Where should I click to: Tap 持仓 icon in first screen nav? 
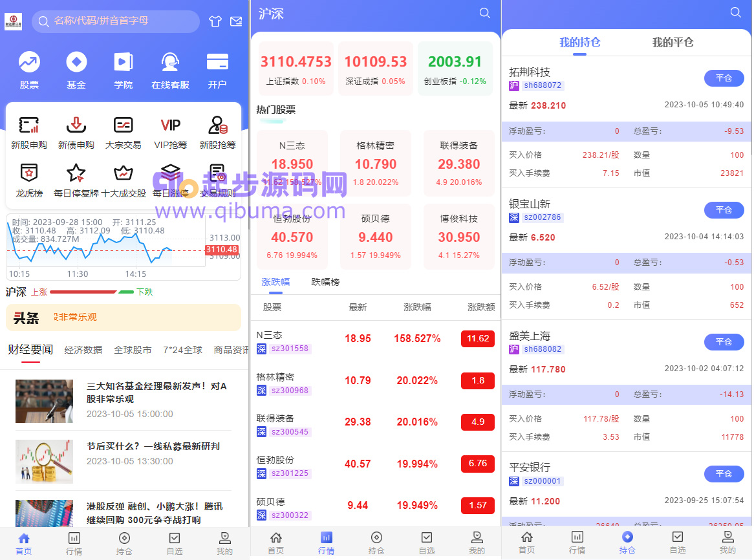[124, 538]
